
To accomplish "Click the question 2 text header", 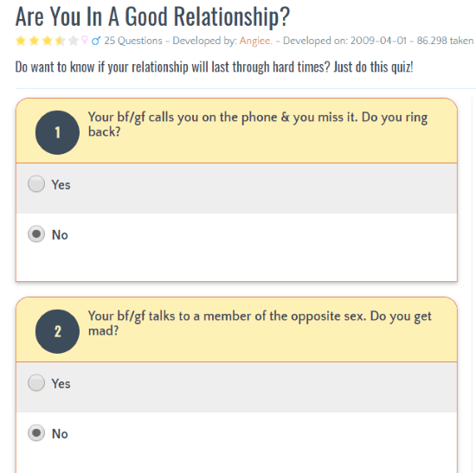I will point(260,323).
